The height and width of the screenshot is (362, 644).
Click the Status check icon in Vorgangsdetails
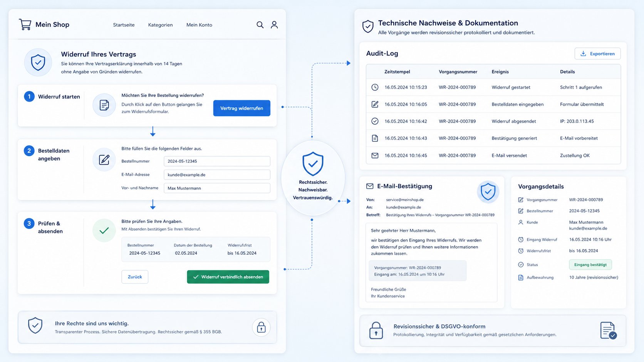(521, 265)
